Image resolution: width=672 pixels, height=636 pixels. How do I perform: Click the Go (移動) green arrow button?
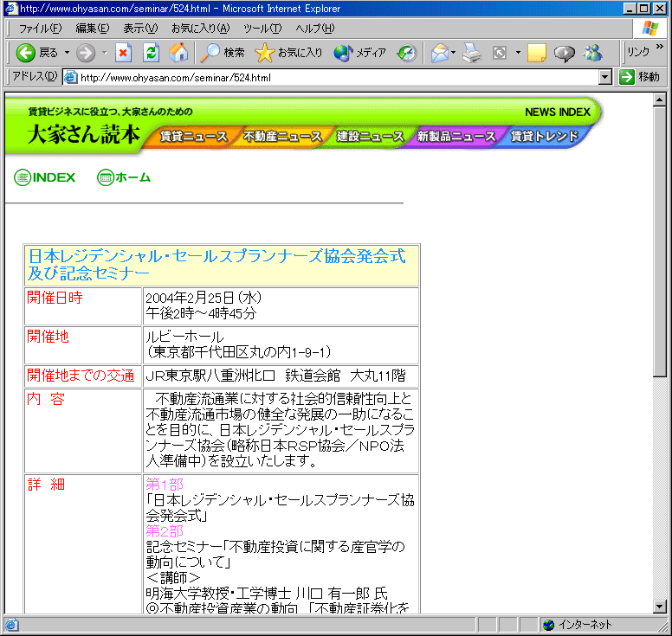627,77
